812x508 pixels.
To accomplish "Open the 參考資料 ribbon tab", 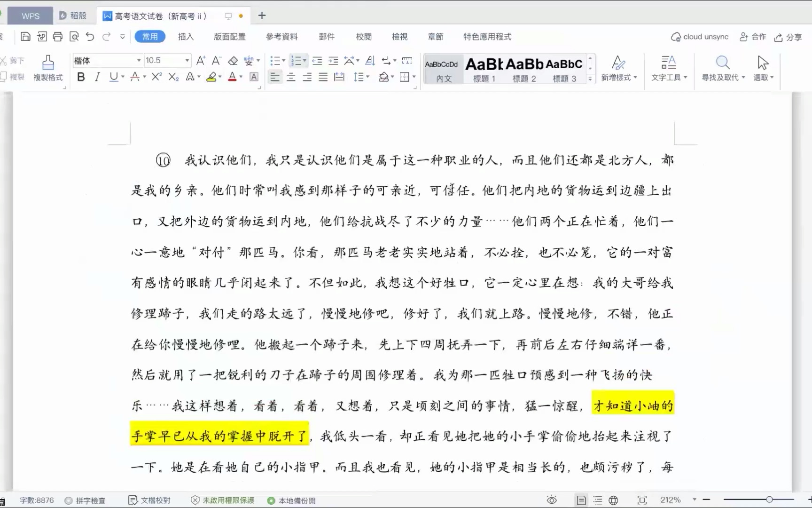I will 281,37.
